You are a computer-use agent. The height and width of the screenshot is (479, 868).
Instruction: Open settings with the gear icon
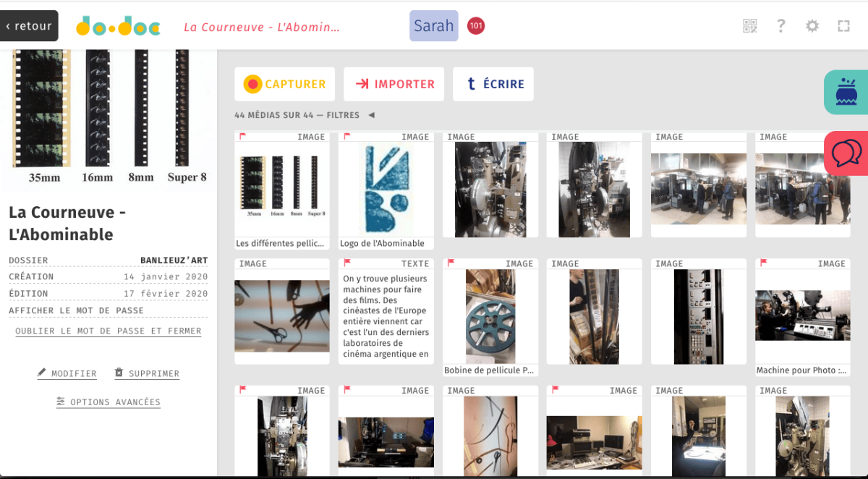[812, 26]
